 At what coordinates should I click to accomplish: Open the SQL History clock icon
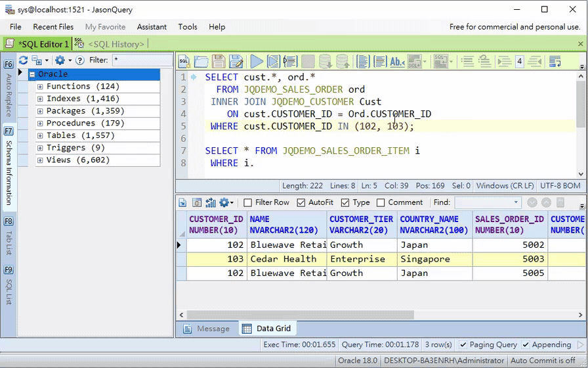(x=79, y=43)
